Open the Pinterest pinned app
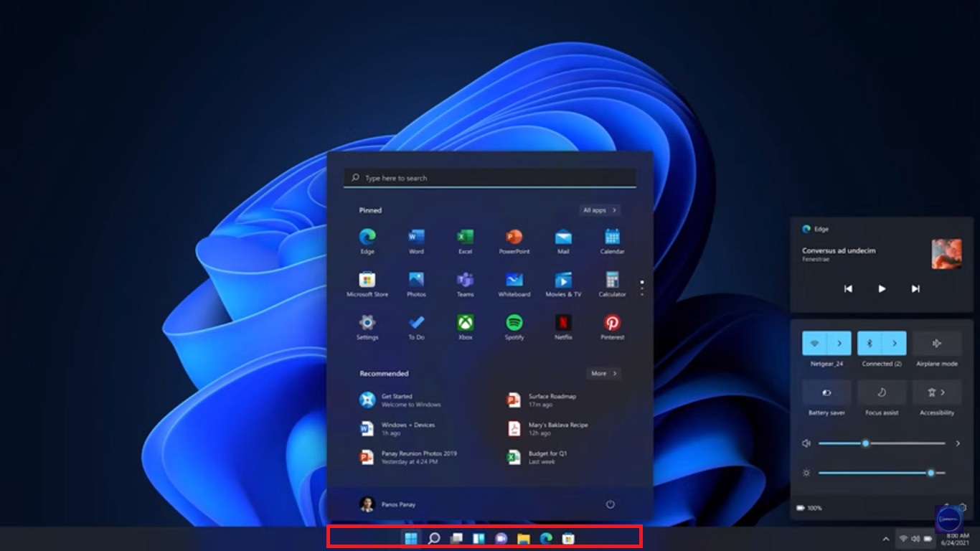980x551 pixels. coord(612,327)
